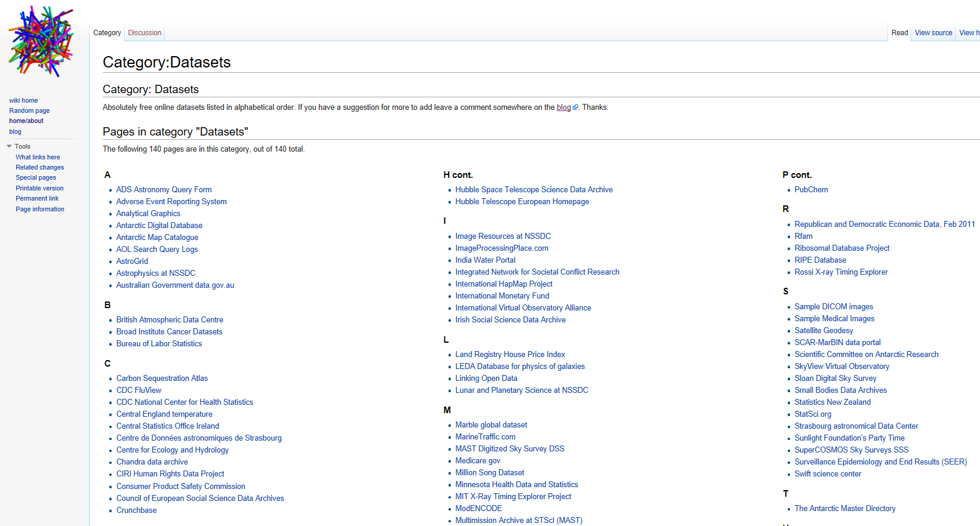Click the colorful sticks wiki logo
The width and height of the screenshot is (980, 526).
[x=41, y=42]
